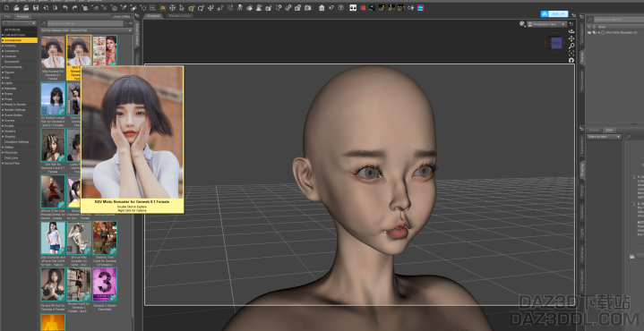Click the highlighted yellow figure icon
The width and height of the screenshot is (644, 331).
coord(163,8)
